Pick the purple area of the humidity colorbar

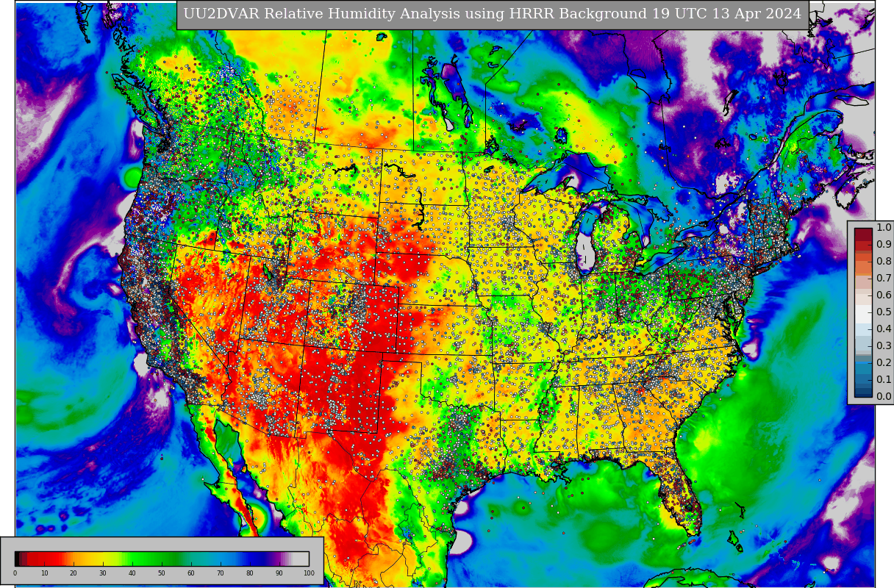[278, 558]
